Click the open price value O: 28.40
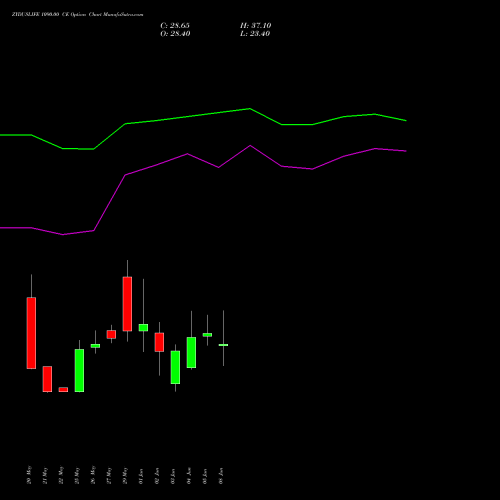 pos(175,34)
